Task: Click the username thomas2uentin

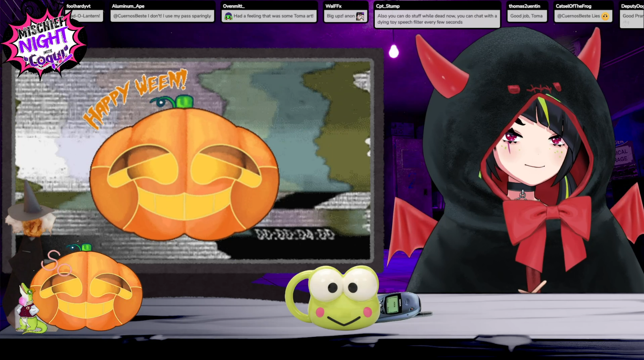Action: tap(524, 6)
